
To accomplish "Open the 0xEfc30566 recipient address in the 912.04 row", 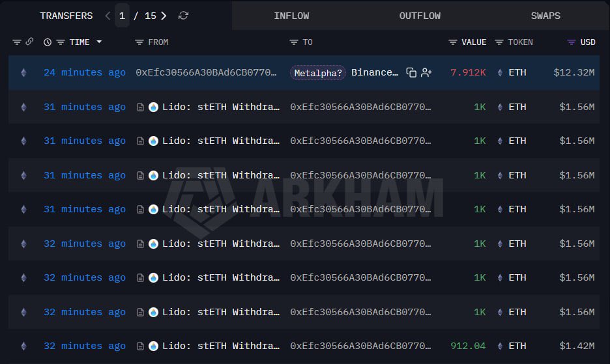I will (360, 346).
